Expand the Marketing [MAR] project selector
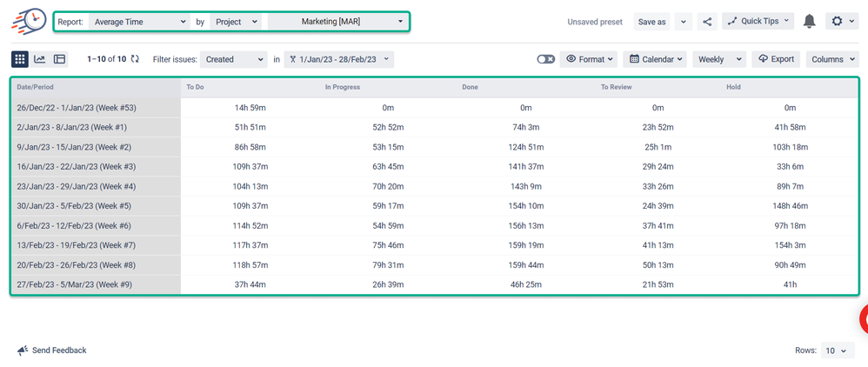 [x=338, y=22]
